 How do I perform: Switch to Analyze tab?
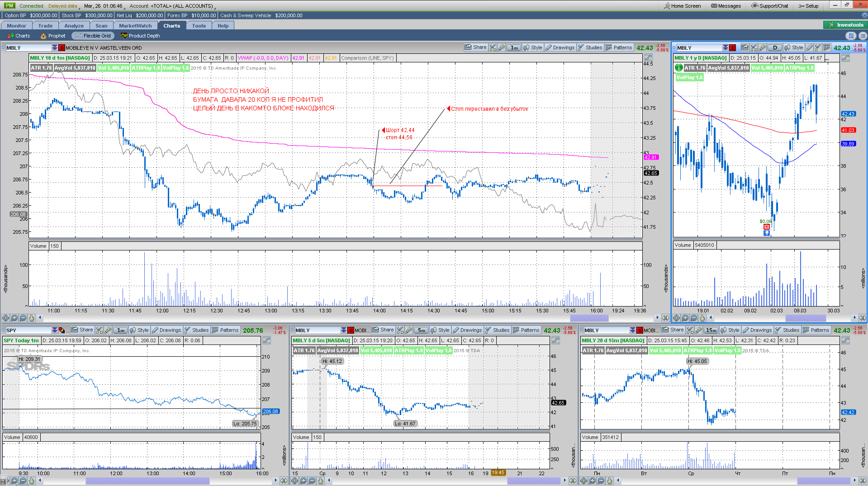coord(74,26)
